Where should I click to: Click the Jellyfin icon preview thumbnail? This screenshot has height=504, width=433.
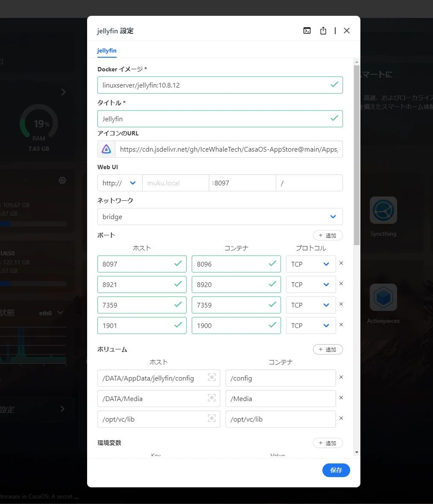tap(106, 149)
